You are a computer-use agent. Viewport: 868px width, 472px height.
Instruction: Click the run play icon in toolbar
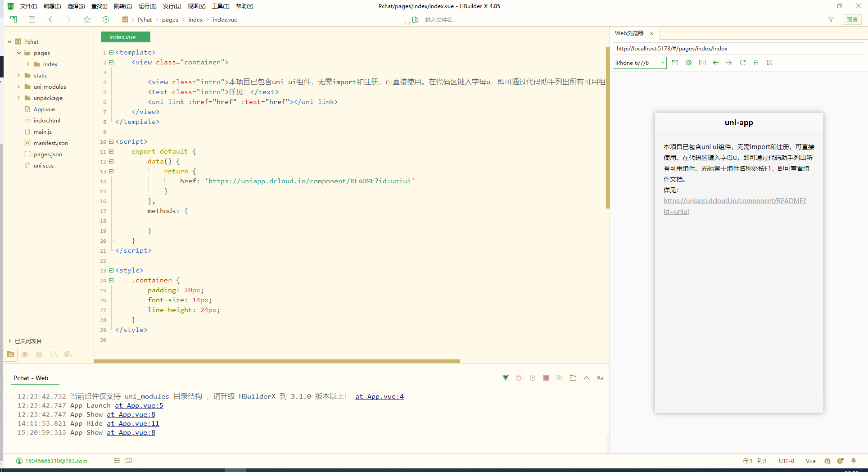point(106,19)
